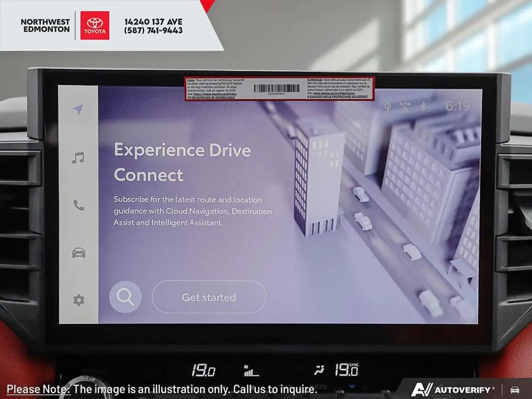The image size is (532, 399).
Task: Tap the driver side 19.0 temperature readout
Action: click(x=203, y=370)
